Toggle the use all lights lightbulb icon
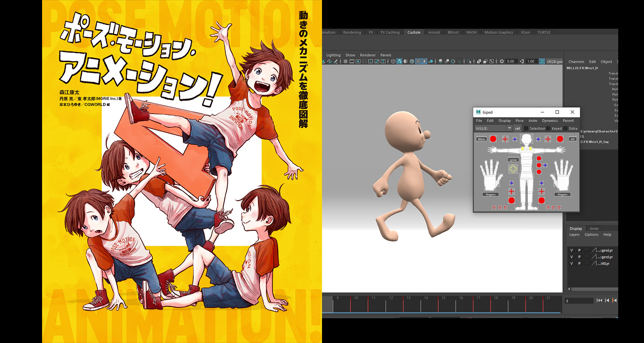 (424, 61)
